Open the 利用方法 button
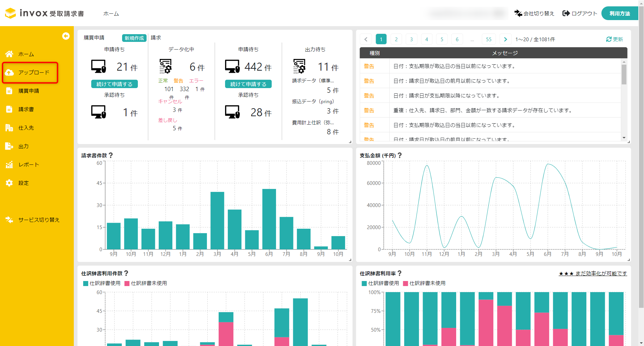The image size is (644, 346). [x=620, y=13]
